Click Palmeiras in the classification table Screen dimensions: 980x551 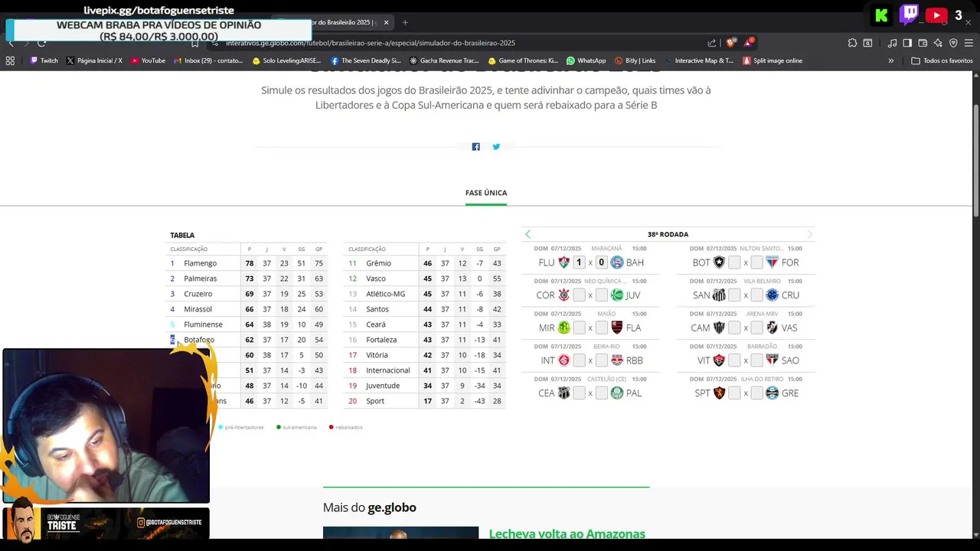201,279
